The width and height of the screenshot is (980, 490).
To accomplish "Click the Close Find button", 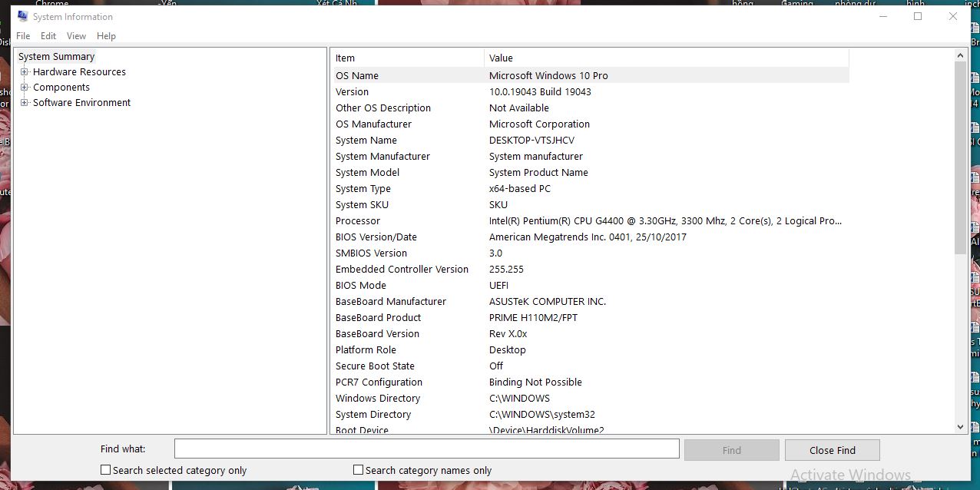I will click(x=832, y=450).
